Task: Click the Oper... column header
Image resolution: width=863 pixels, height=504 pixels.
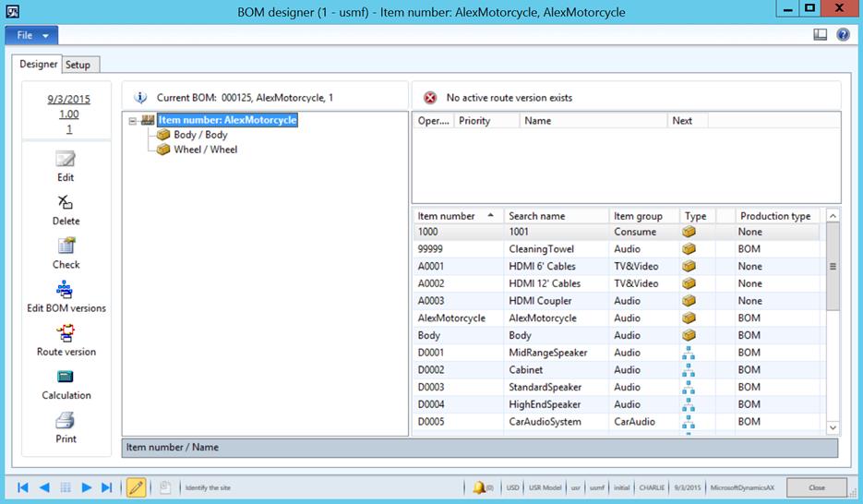Action: [433, 121]
